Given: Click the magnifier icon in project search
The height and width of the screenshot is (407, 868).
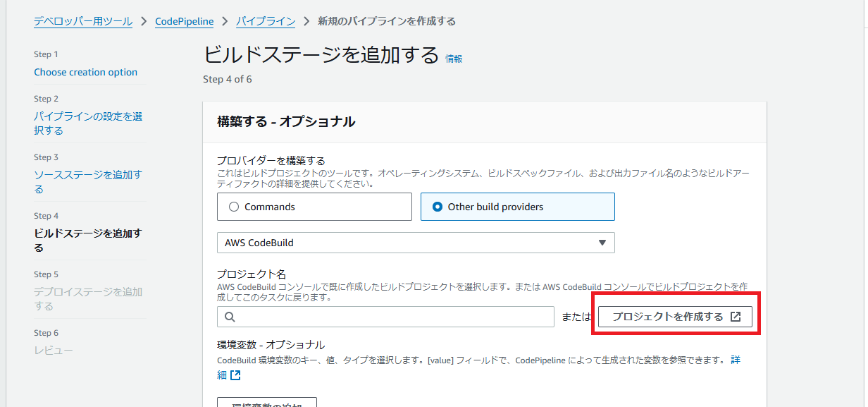Looking at the screenshot, I should (230, 317).
